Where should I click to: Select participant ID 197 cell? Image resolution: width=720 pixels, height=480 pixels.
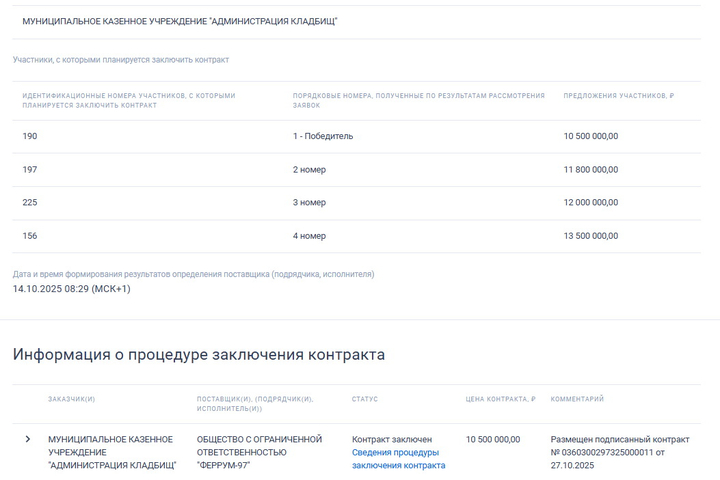click(x=30, y=170)
